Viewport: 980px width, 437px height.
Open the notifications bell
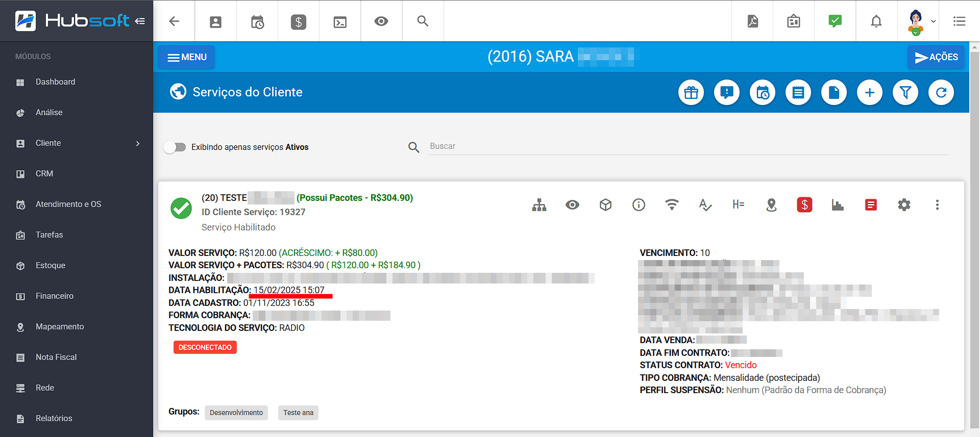[x=876, y=21]
